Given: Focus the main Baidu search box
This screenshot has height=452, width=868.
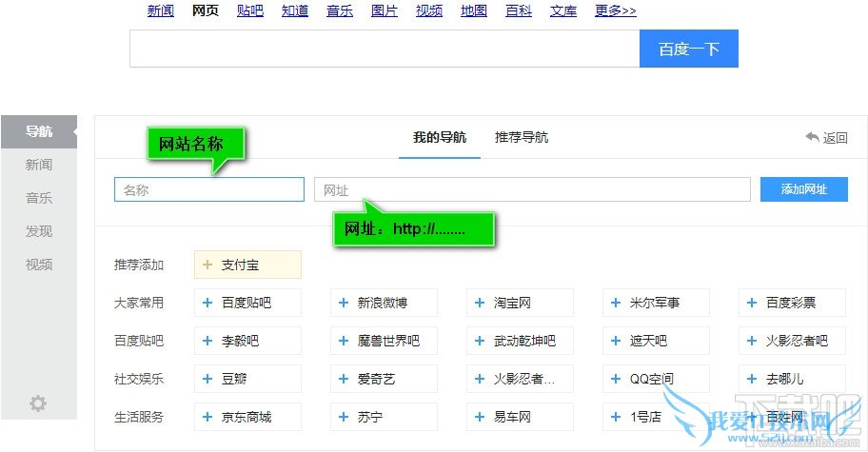Looking at the screenshot, I should [385, 49].
